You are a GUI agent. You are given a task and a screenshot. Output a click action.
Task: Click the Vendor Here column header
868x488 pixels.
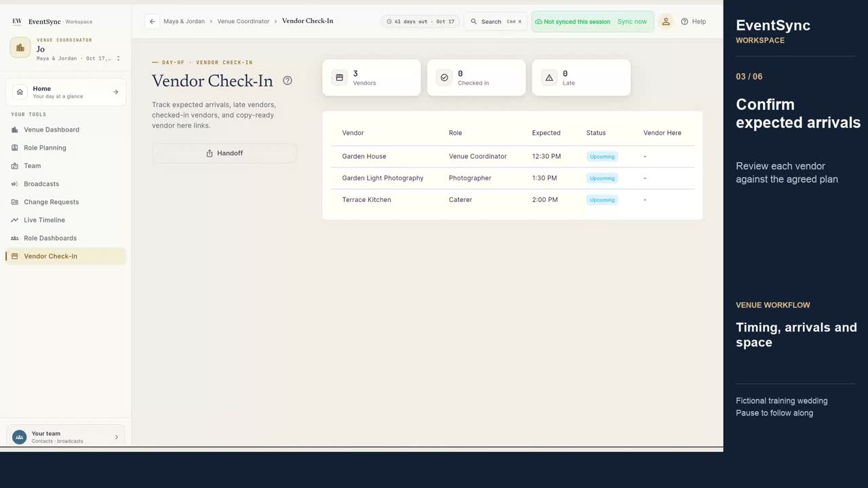(x=663, y=133)
